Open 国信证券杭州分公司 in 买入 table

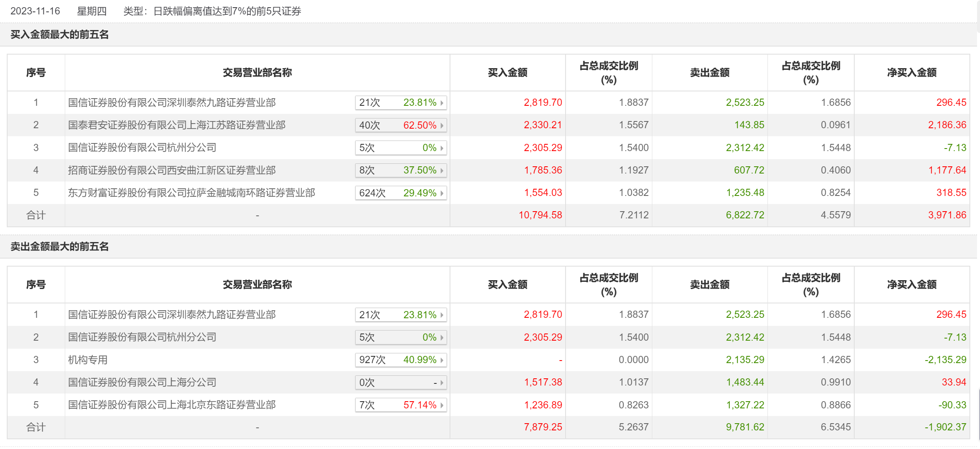(x=142, y=148)
